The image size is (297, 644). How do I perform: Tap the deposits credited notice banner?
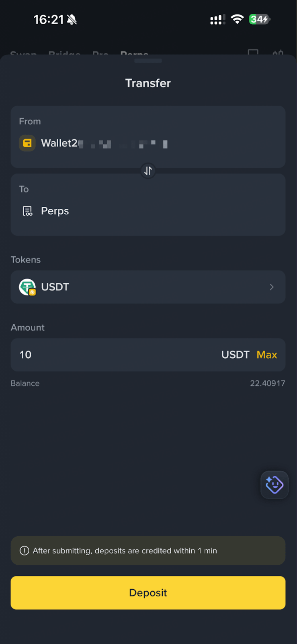(x=148, y=551)
